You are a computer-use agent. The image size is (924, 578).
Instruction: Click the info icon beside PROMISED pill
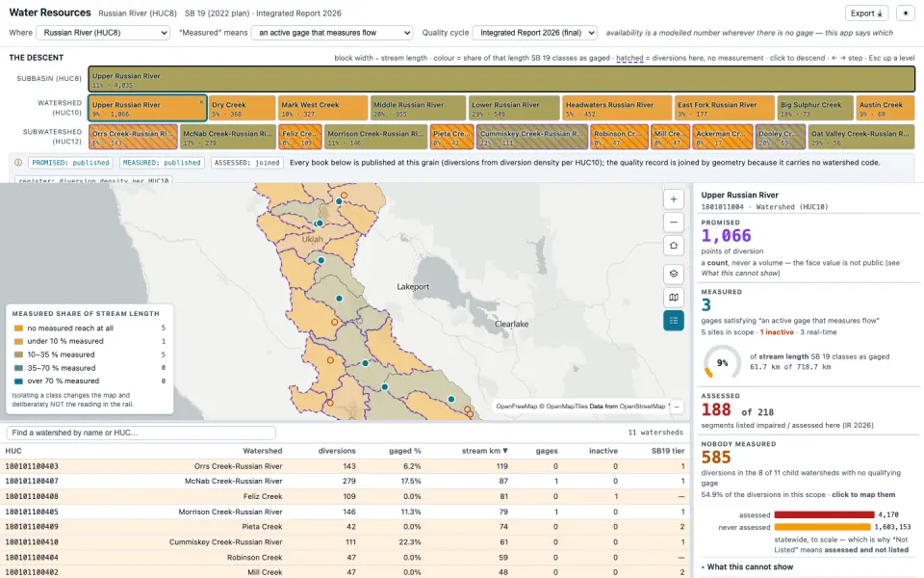(18, 162)
